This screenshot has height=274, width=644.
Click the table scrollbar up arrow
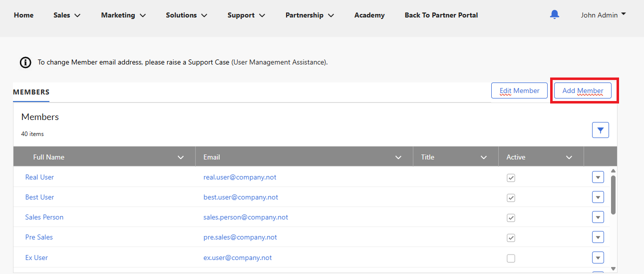point(614,170)
